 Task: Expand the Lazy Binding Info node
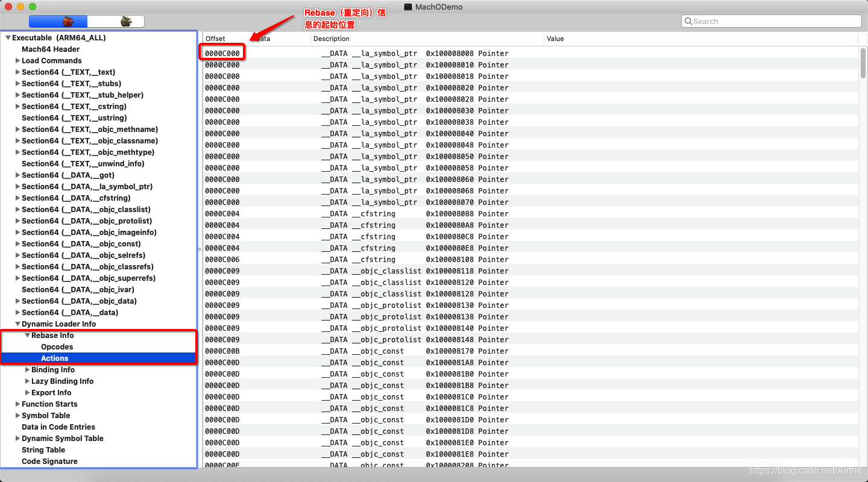(27, 381)
